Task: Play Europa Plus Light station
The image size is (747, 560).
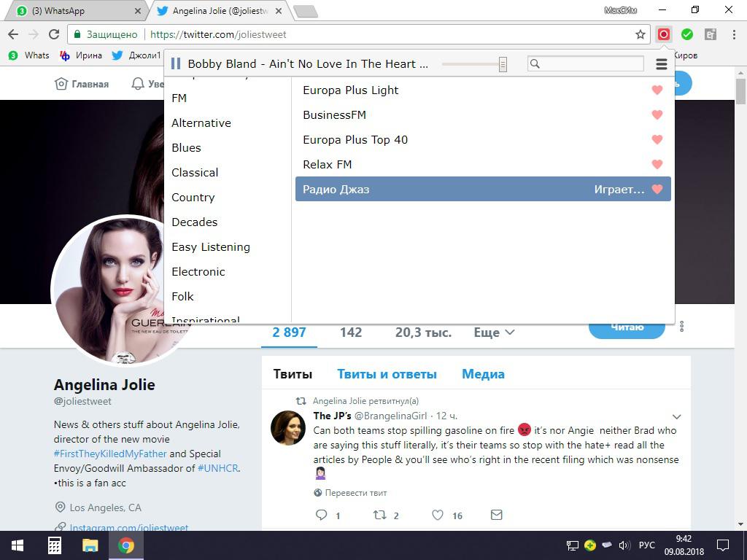Action: tap(351, 90)
